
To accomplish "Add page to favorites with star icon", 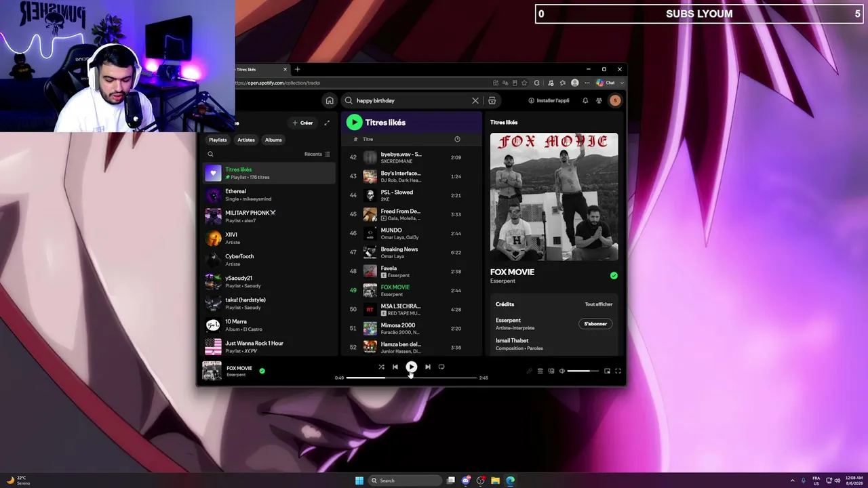I will 526,83.
